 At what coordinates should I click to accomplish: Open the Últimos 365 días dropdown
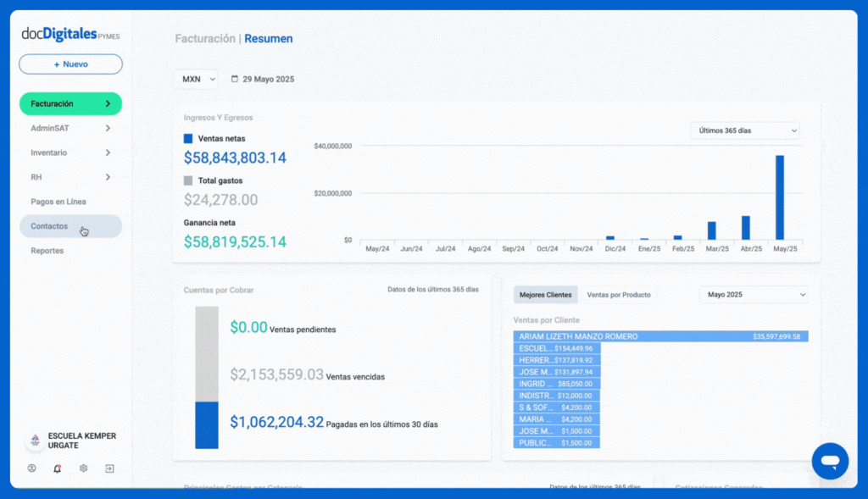(x=745, y=130)
